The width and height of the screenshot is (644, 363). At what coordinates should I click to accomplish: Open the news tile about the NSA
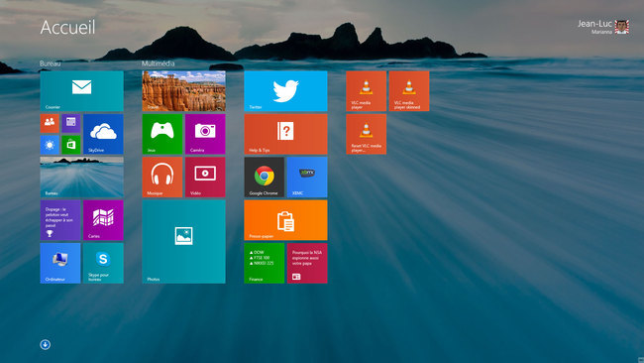coord(307,263)
